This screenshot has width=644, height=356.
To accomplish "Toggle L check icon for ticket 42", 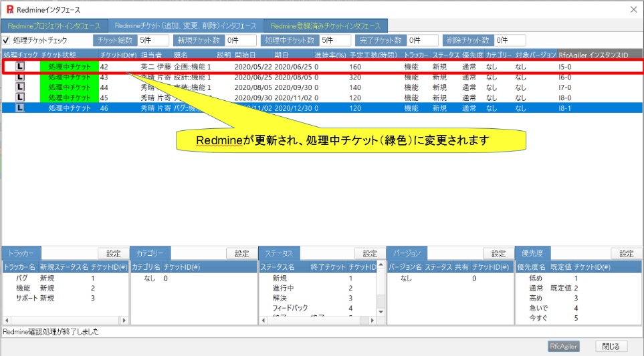I will coord(19,66).
